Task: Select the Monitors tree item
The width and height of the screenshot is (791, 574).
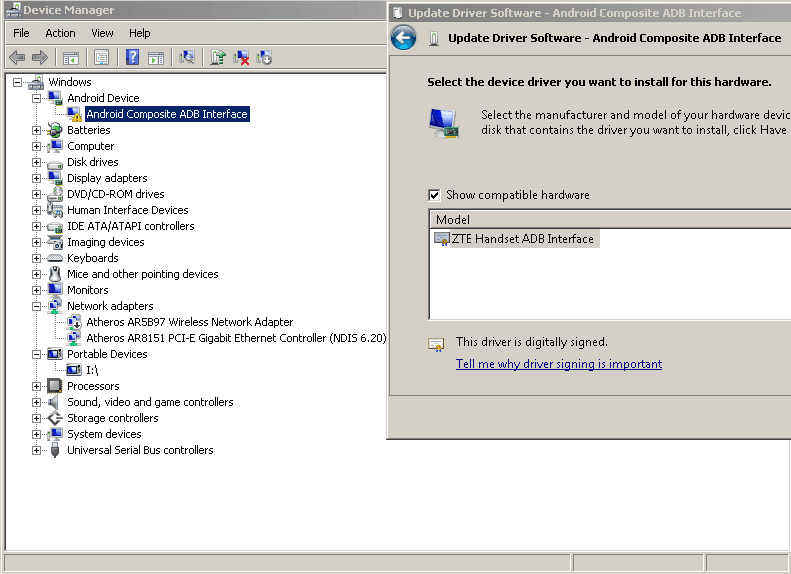Action: pos(88,290)
